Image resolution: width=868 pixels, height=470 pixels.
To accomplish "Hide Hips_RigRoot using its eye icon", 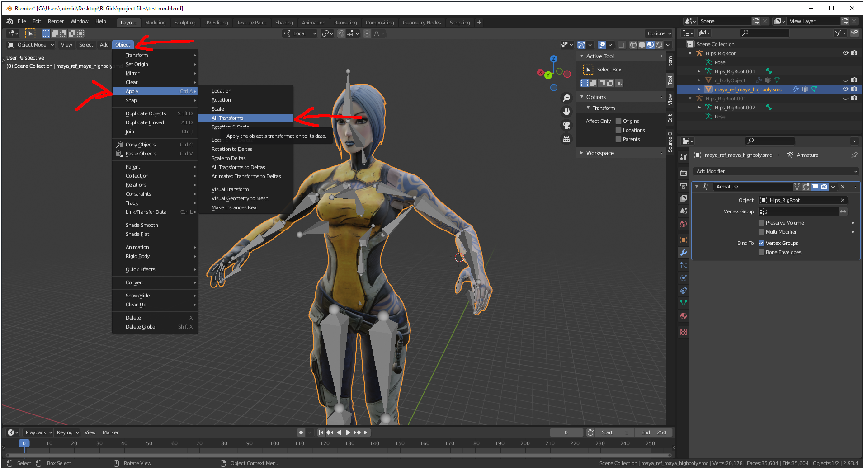I will [845, 53].
